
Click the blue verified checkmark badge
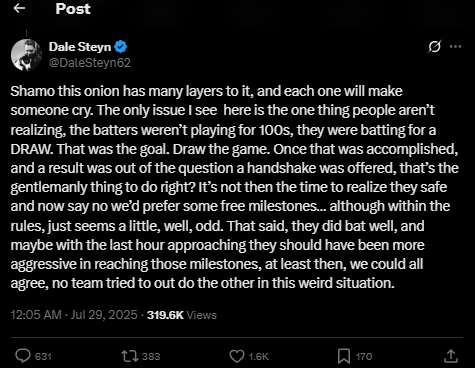[x=121, y=47]
